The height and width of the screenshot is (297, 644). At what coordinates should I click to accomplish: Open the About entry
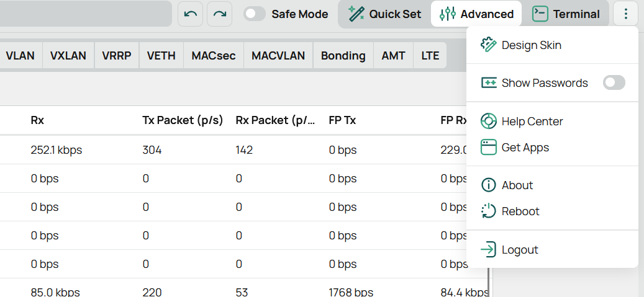(x=553, y=185)
